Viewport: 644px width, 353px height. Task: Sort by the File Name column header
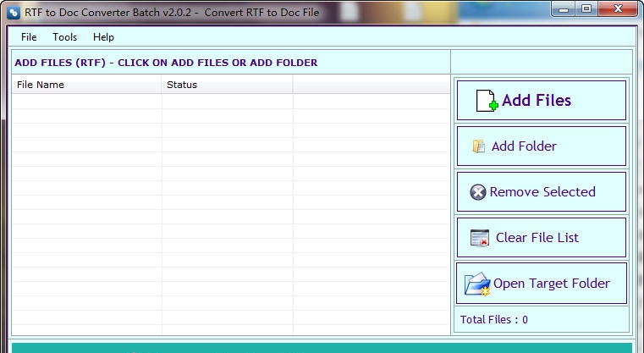click(86, 85)
